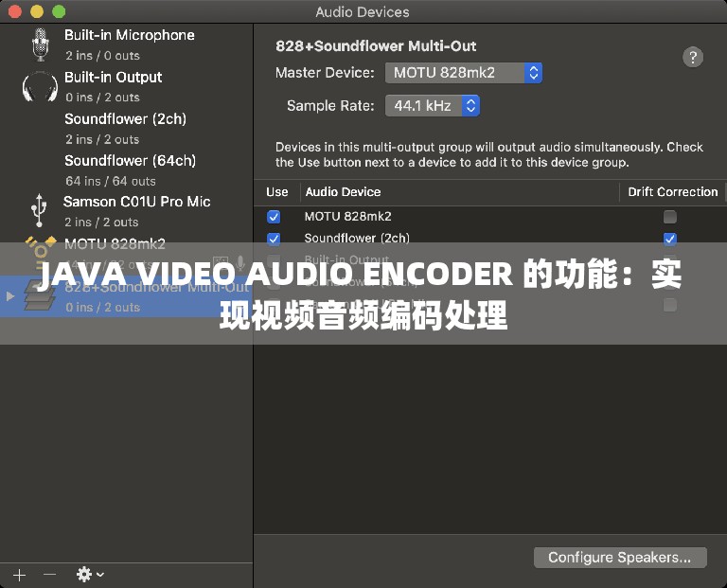This screenshot has width=727, height=588.
Task: Open the Sample Rate dropdown
Action: tap(432, 106)
